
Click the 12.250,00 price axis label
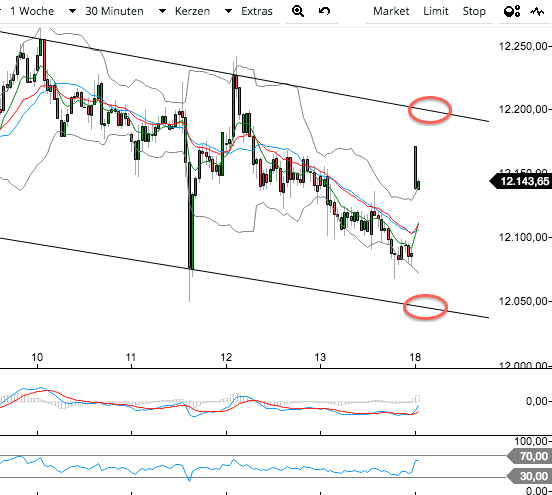pos(523,46)
